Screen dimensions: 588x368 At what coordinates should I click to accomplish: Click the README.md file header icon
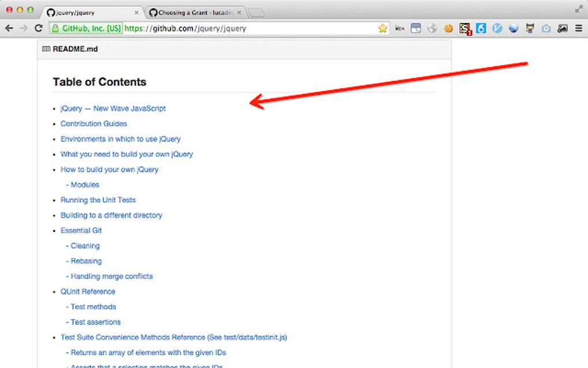[46, 49]
